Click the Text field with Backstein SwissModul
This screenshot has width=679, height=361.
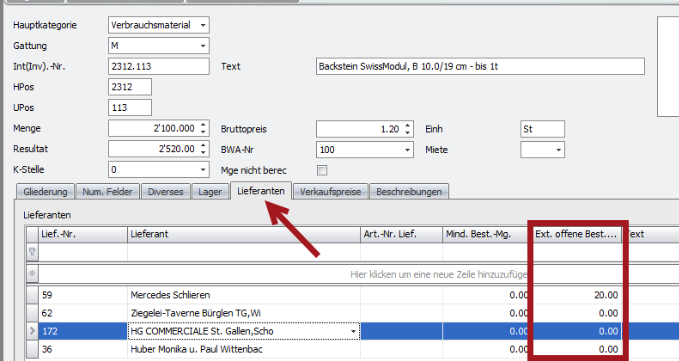480,67
